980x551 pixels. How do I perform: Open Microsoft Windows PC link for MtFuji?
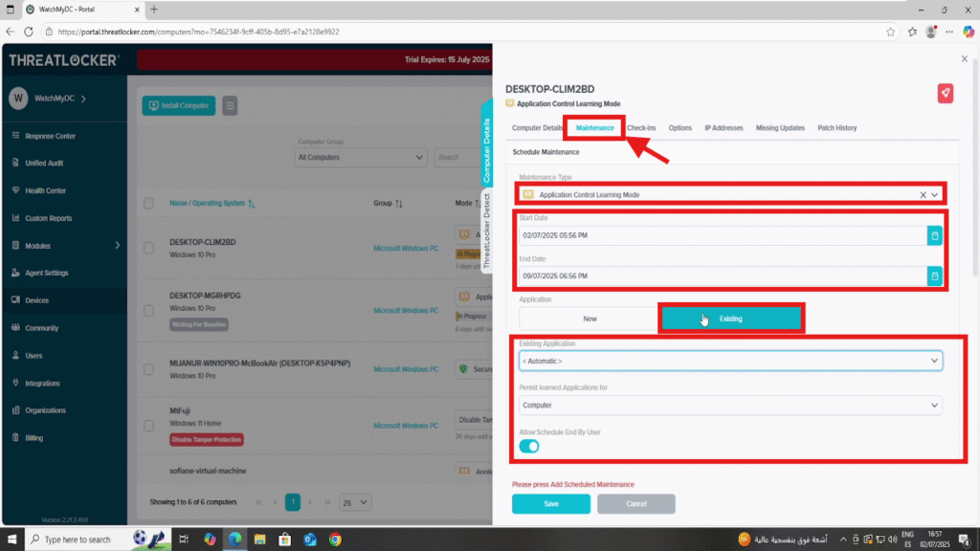point(406,426)
